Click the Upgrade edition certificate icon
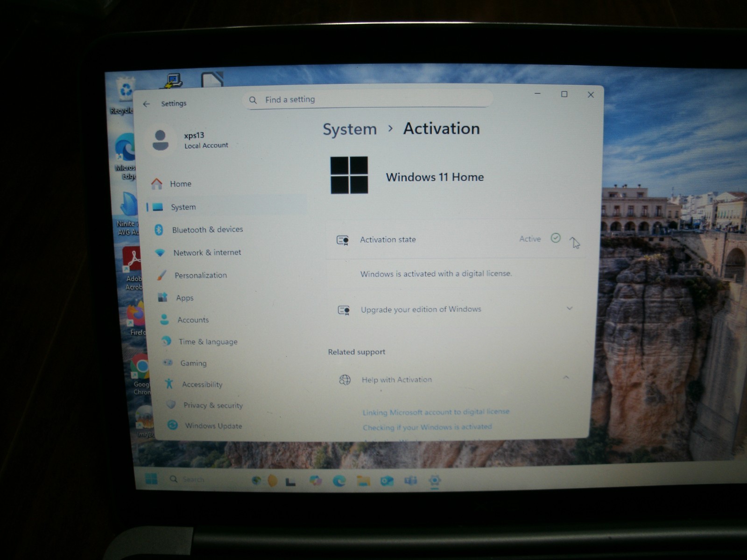Image resolution: width=747 pixels, height=560 pixels. point(344,310)
